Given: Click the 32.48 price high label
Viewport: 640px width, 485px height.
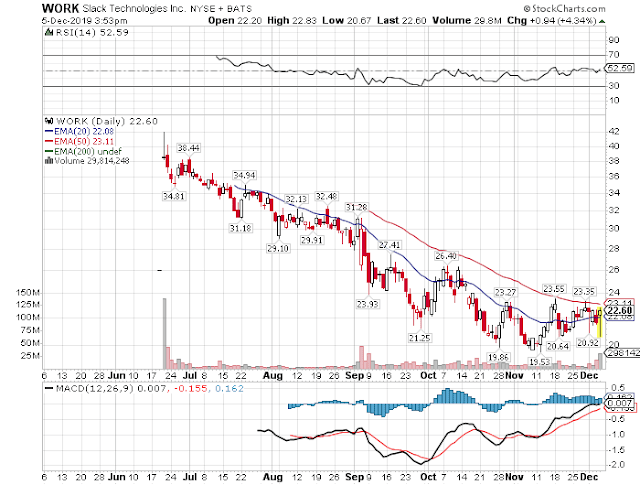Looking at the screenshot, I should click(326, 196).
